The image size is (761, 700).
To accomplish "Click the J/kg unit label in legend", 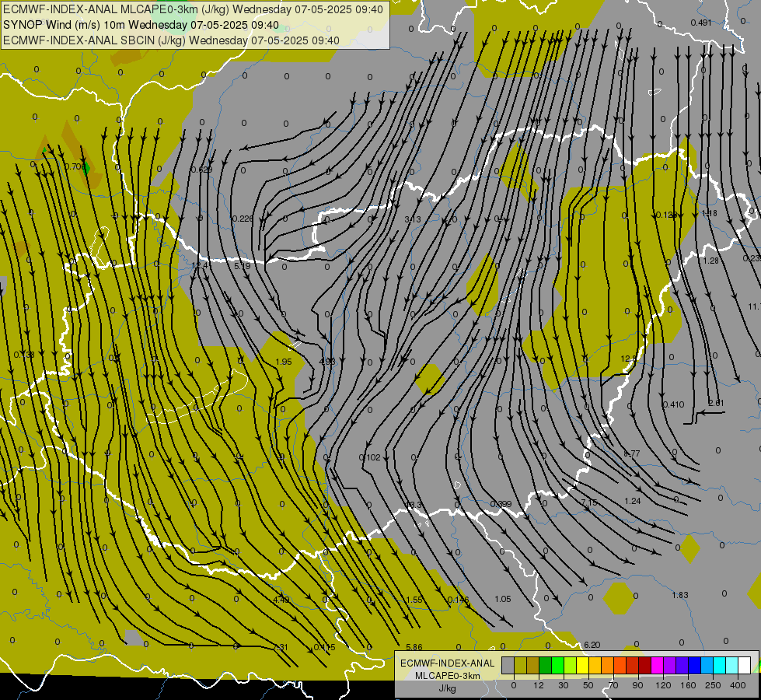I will (x=447, y=688).
